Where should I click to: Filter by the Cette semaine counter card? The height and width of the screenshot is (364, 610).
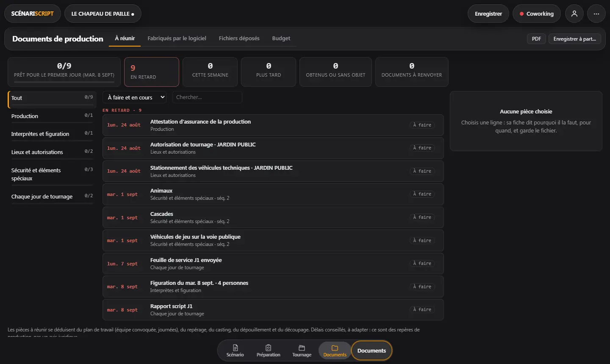click(x=210, y=72)
